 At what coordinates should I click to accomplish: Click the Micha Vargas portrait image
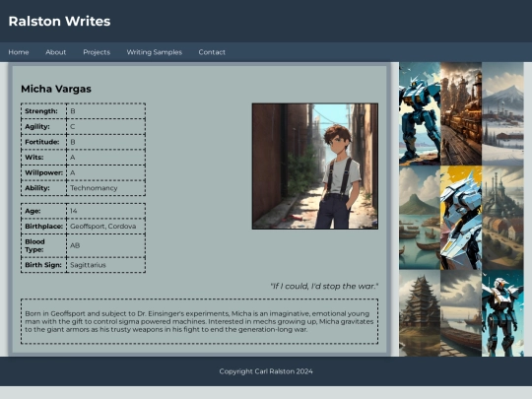pyautogui.click(x=315, y=166)
